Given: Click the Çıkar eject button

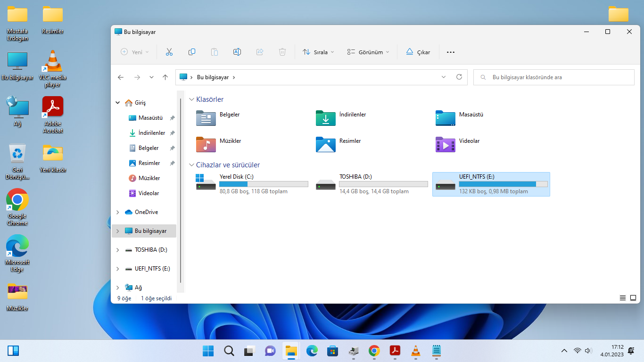Looking at the screenshot, I should click(418, 52).
